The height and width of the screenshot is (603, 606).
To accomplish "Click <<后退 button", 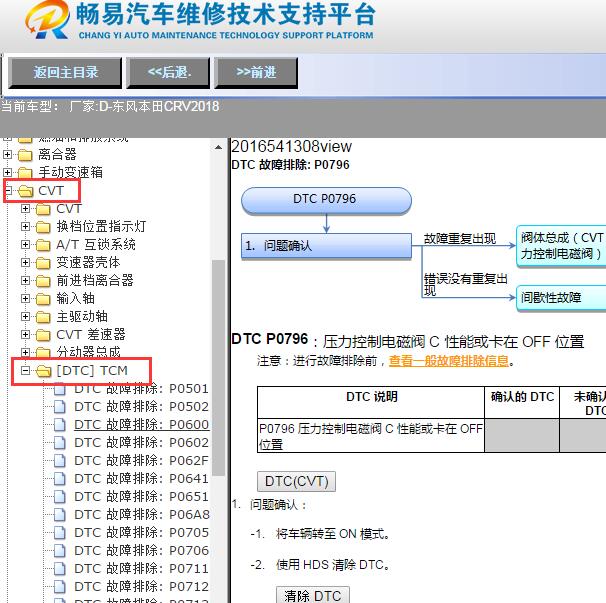I will (x=169, y=73).
